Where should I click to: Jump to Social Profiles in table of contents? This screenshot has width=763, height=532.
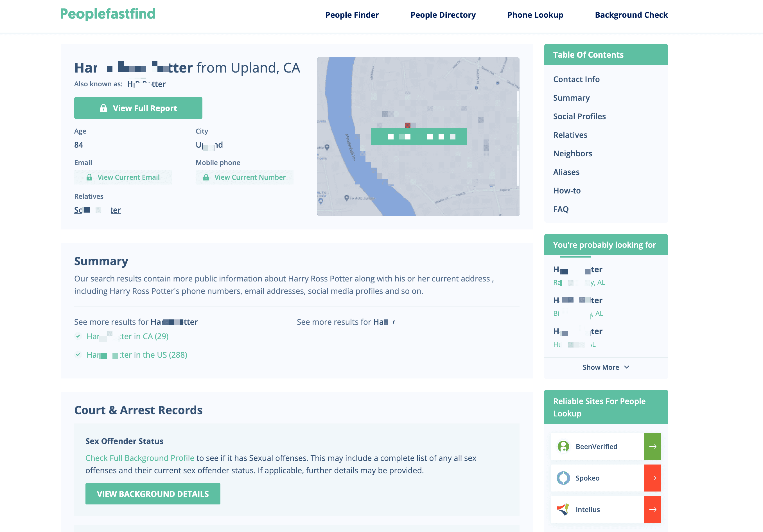pos(579,116)
